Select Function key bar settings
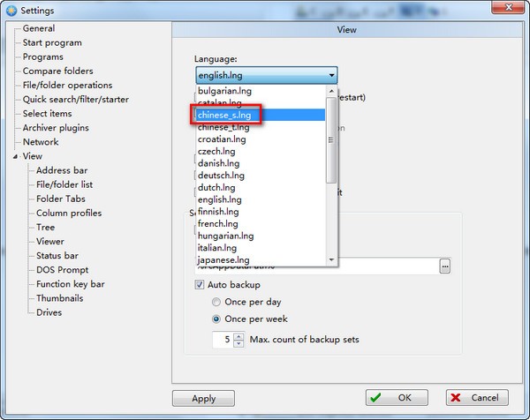The image size is (530, 420). click(70, 284)
